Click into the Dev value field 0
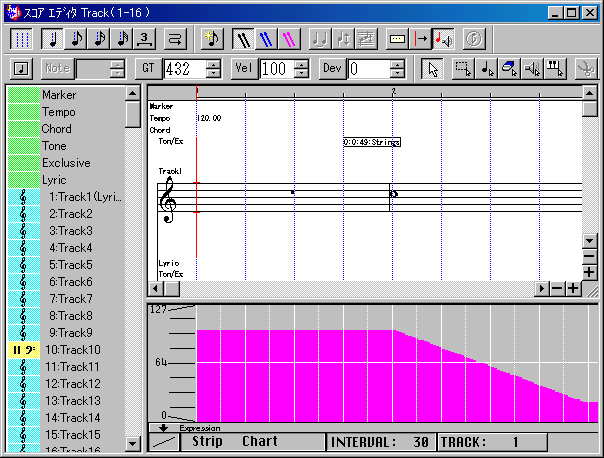 coord(369,69)
